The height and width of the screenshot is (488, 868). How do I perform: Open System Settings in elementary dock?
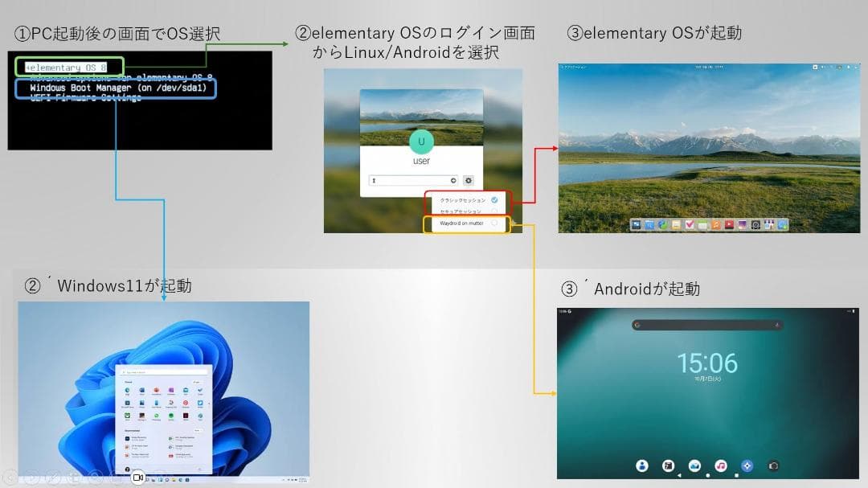tap(755, 224)
